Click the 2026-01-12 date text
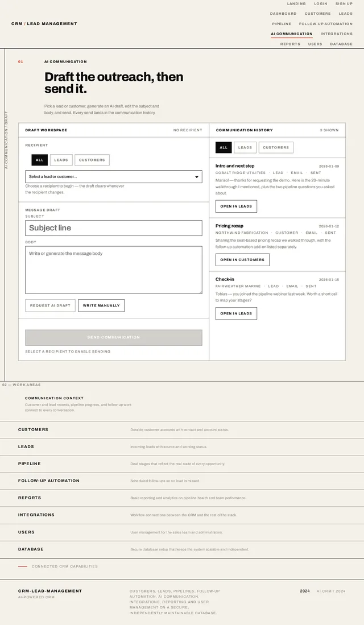Viewport: 364px width, 625px height. coord(329,226)
